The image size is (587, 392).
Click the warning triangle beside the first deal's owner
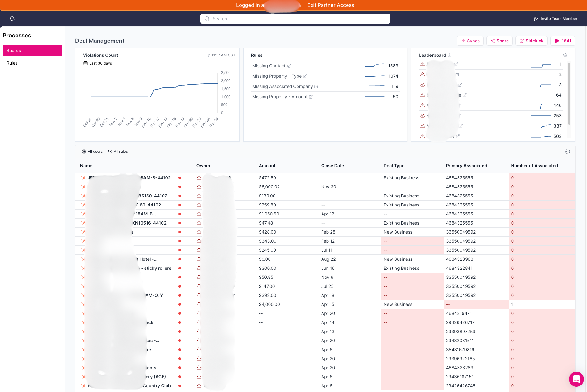(199, 177)
